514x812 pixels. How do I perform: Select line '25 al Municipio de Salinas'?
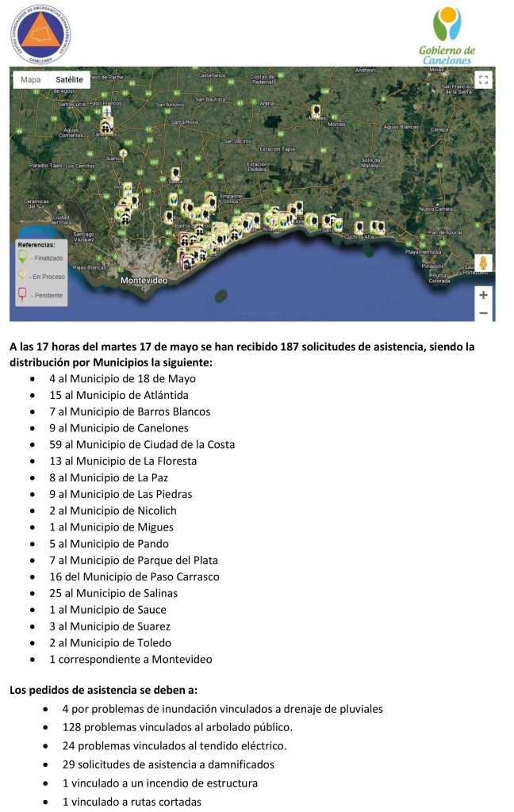coord(113,593)
